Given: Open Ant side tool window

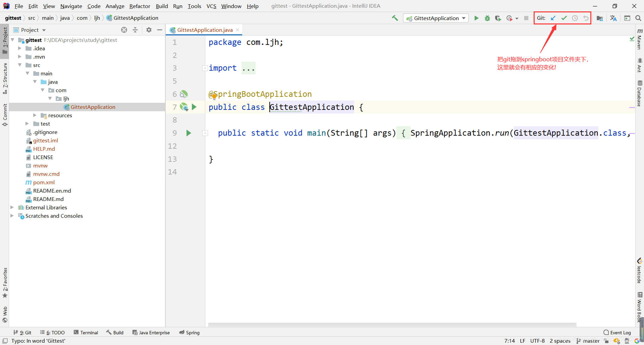Looking at the screenshot, I should 640,65.
